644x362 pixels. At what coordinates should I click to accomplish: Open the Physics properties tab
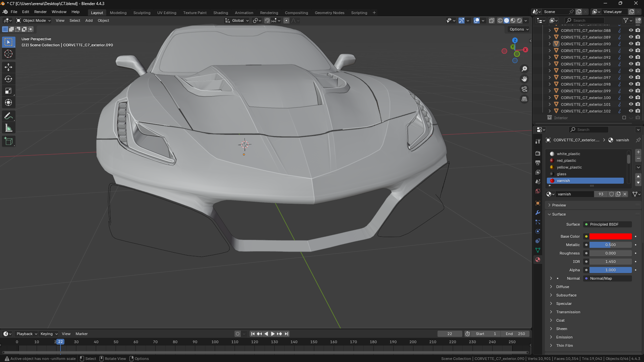click(x=538, y=231)
